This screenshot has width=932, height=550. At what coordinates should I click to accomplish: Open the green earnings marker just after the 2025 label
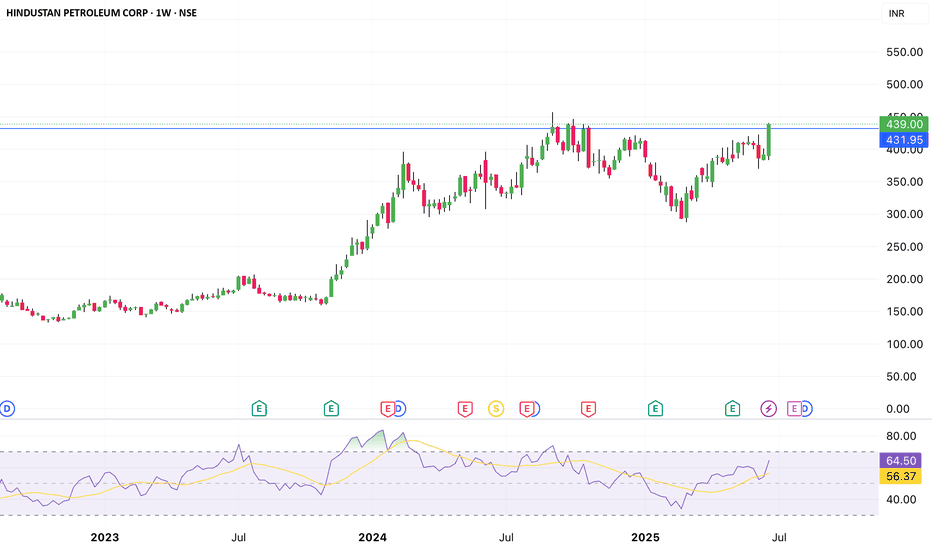655,408
